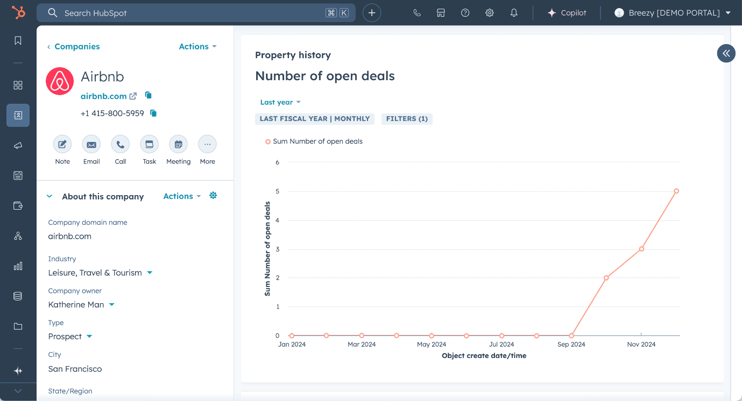Click the Airbnb company logo
The width and height of the screenshot is (742, 401).
[60, 81]
